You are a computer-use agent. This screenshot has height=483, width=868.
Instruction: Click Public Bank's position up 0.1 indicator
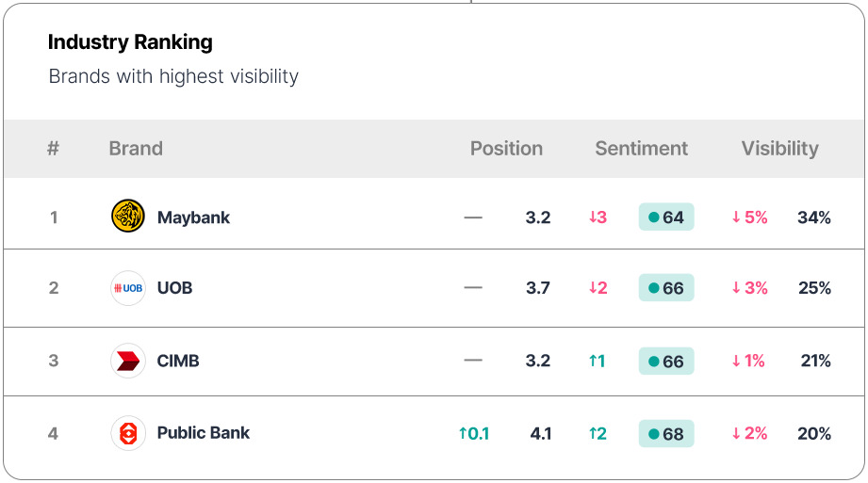(x=474, y=434)
